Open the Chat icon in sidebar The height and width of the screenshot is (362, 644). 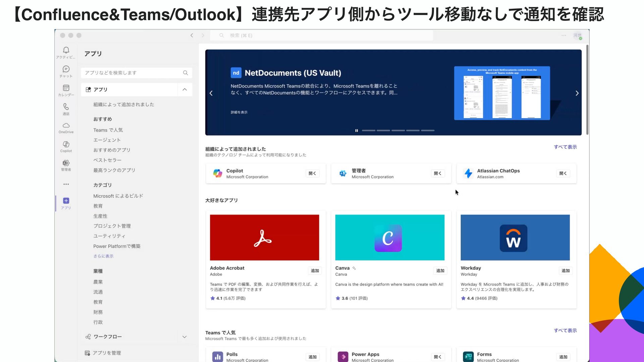tap(66, 69)
